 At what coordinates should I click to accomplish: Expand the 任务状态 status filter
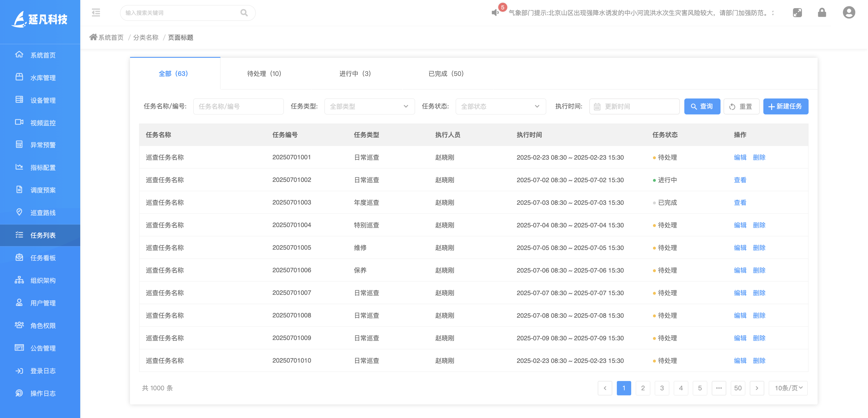[x=500, y=106]
